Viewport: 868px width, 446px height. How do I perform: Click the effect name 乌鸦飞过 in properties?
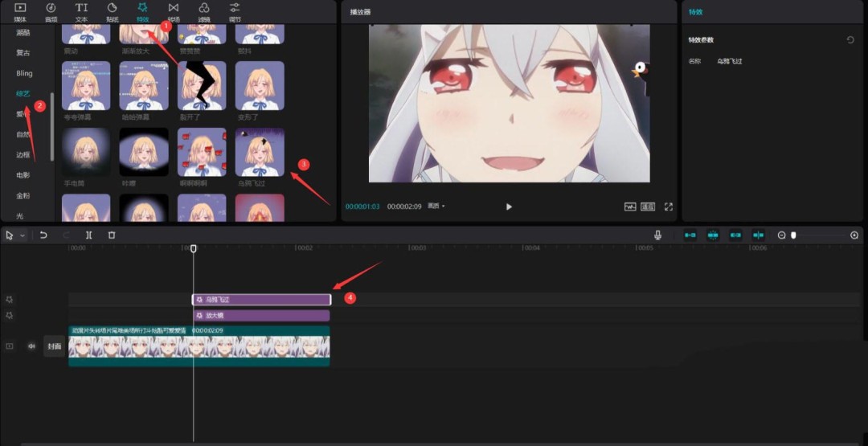click(730, 61)
